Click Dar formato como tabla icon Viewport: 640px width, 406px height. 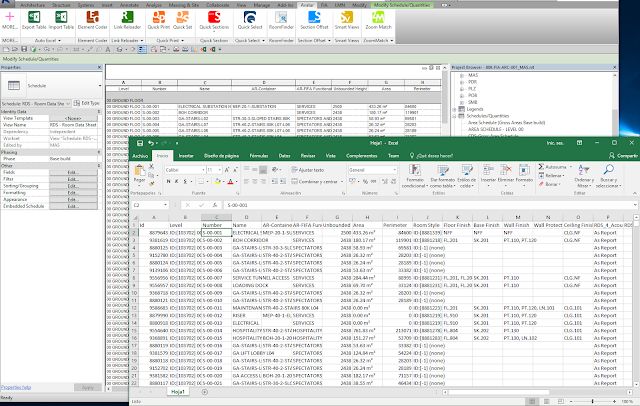[x=442, y=176]
